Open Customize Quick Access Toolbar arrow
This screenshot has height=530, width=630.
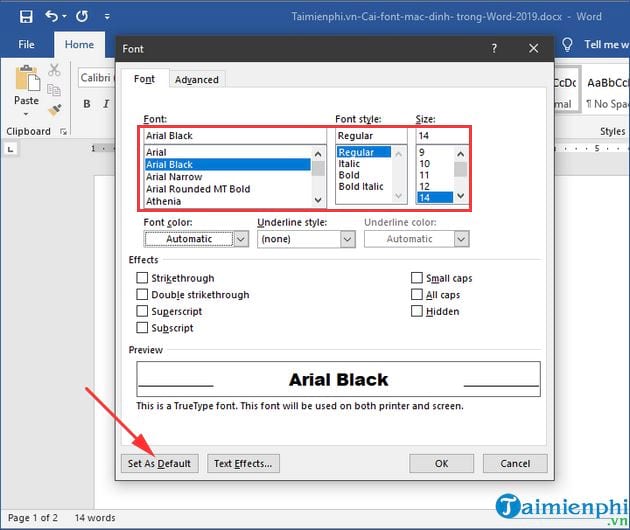[x=107, y=17]
